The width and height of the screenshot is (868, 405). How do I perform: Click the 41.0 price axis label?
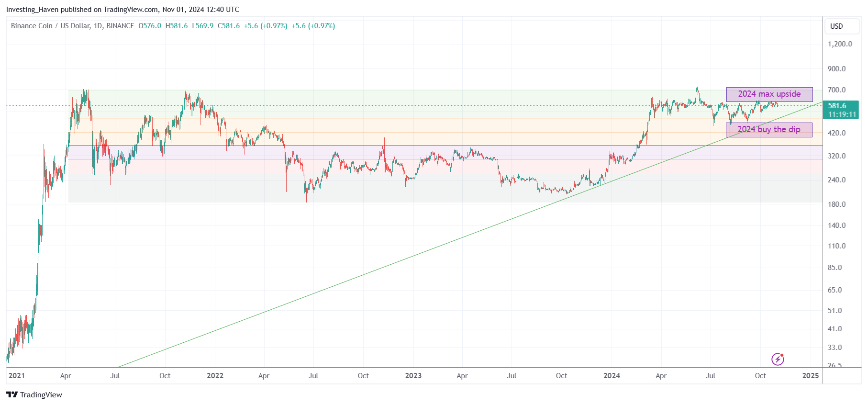[x=835, y=329]
